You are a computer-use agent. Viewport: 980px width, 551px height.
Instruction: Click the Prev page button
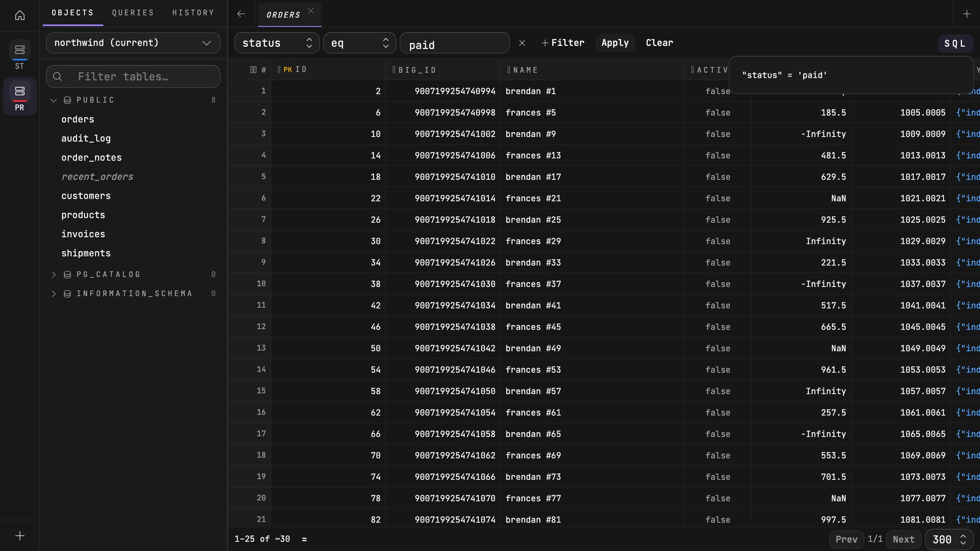click(x=846, y=540)
